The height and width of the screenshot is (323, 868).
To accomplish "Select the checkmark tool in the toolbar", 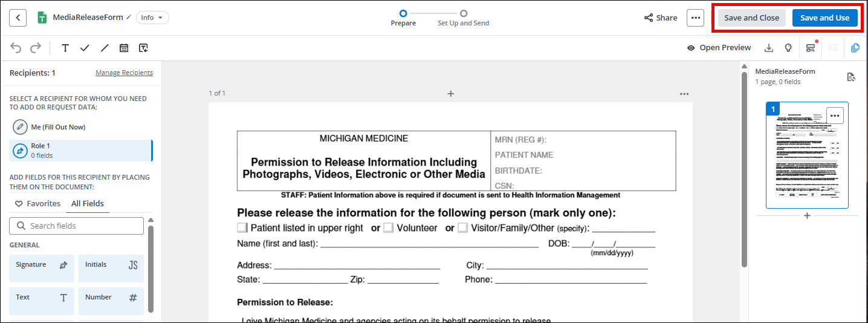I will (x=85, y=48).
